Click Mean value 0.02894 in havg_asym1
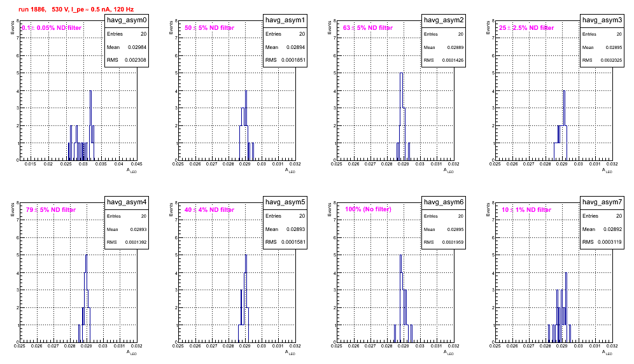634x364 pixels. point(295,47)
